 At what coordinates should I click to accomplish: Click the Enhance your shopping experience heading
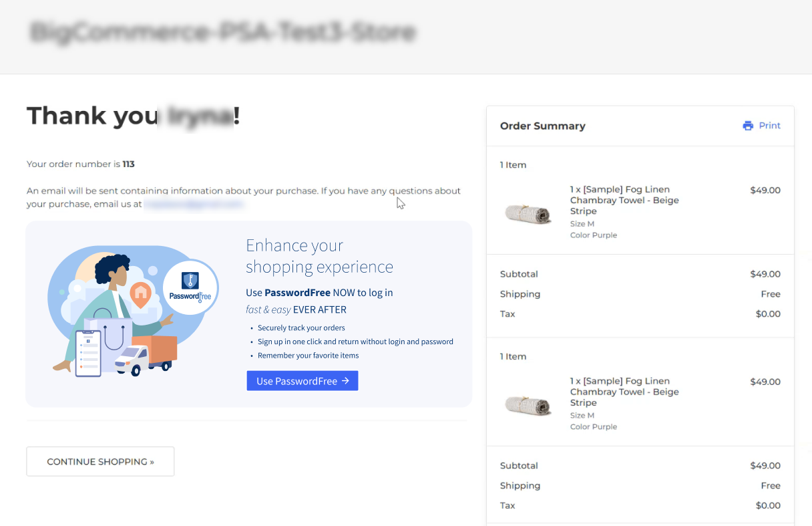pos(319,256)
